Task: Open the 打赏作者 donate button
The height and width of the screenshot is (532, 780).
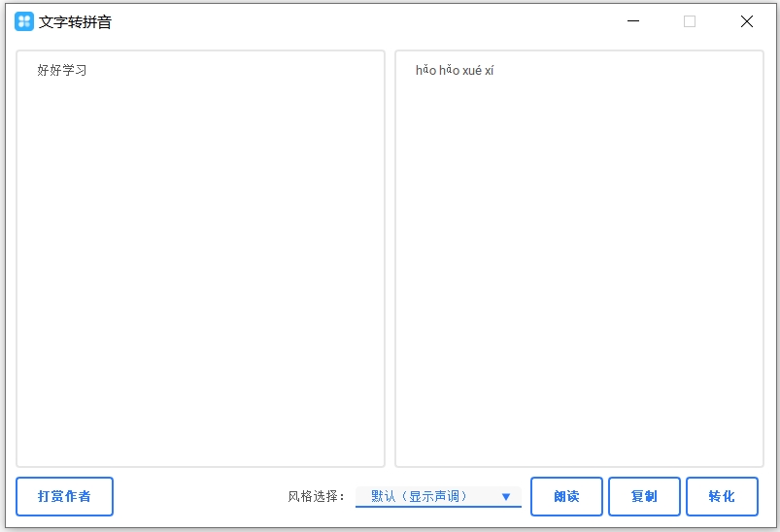Action: point(64,496)
